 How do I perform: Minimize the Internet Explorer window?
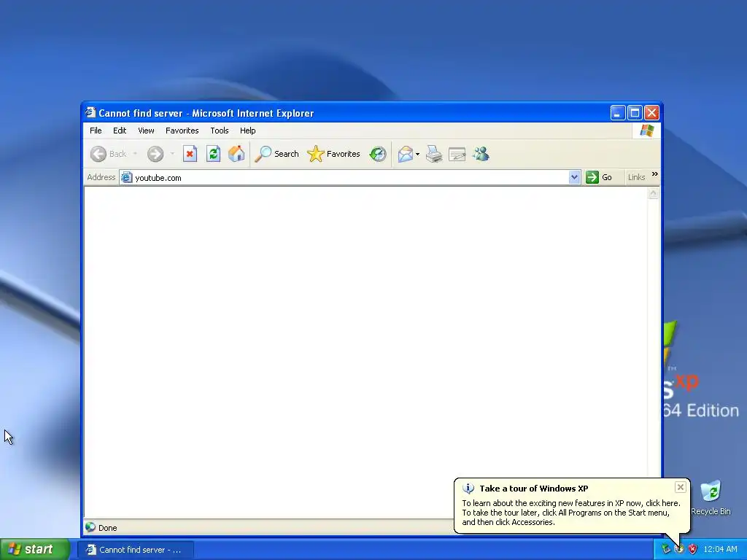tap(617, 113)
